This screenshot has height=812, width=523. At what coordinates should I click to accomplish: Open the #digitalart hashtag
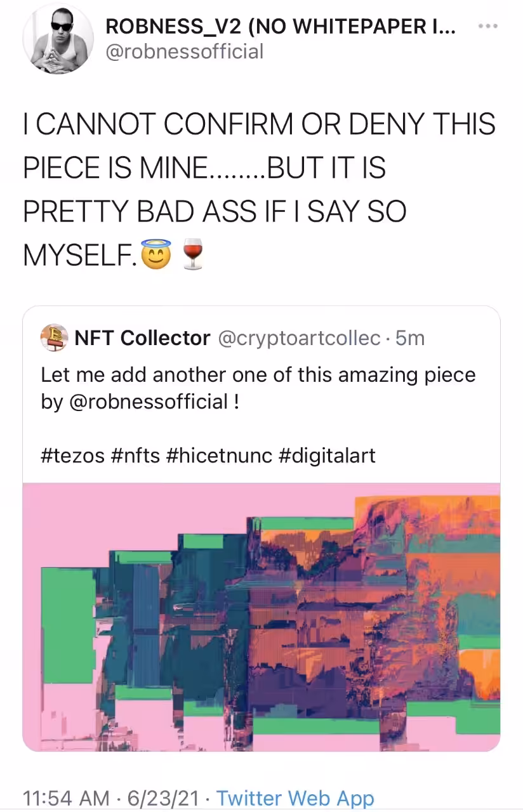(327, 455)
